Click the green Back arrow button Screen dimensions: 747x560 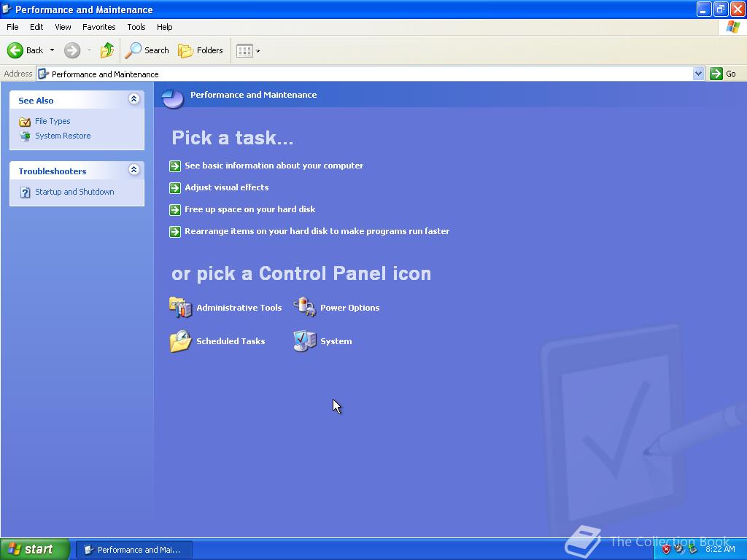pos(15,50)
